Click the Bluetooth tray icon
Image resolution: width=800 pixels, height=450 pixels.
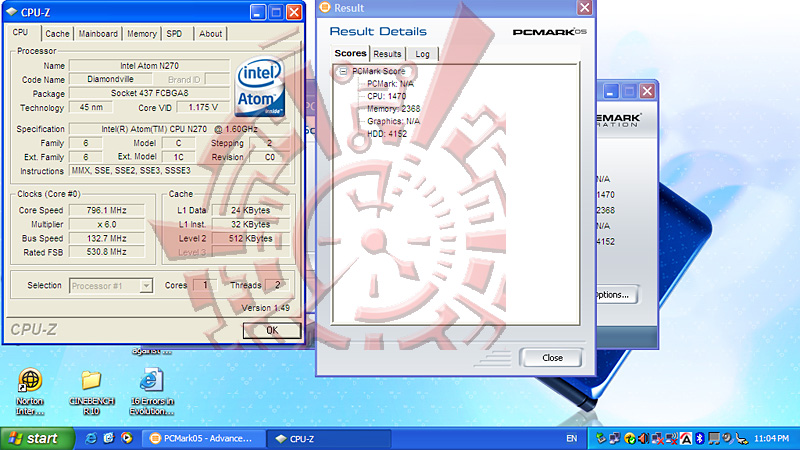[x=699, y=438]
